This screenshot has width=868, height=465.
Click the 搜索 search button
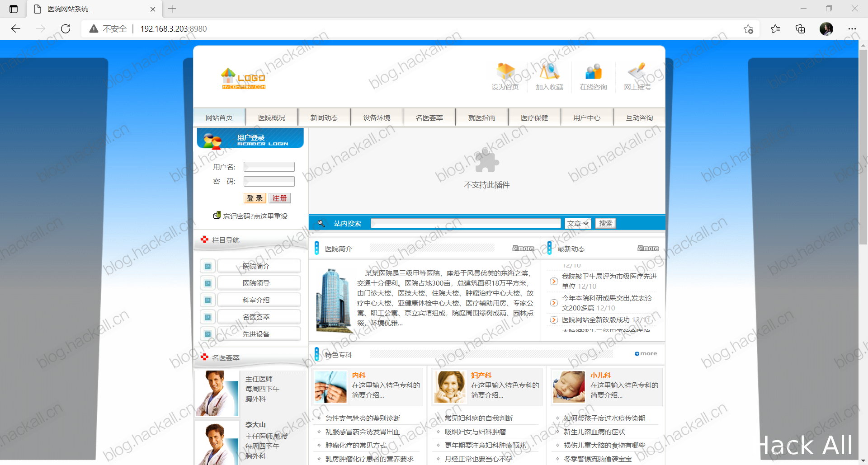click(605, 223)
